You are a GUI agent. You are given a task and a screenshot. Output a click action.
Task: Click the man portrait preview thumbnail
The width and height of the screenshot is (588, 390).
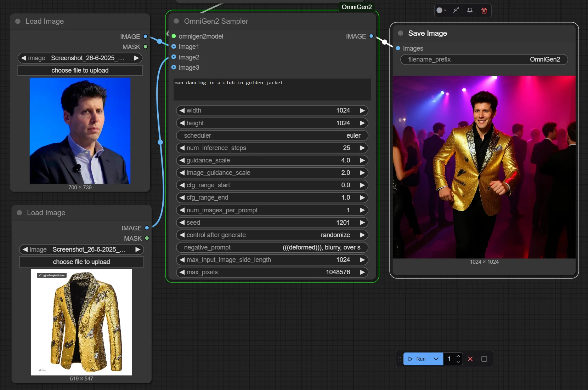[80, 131]
